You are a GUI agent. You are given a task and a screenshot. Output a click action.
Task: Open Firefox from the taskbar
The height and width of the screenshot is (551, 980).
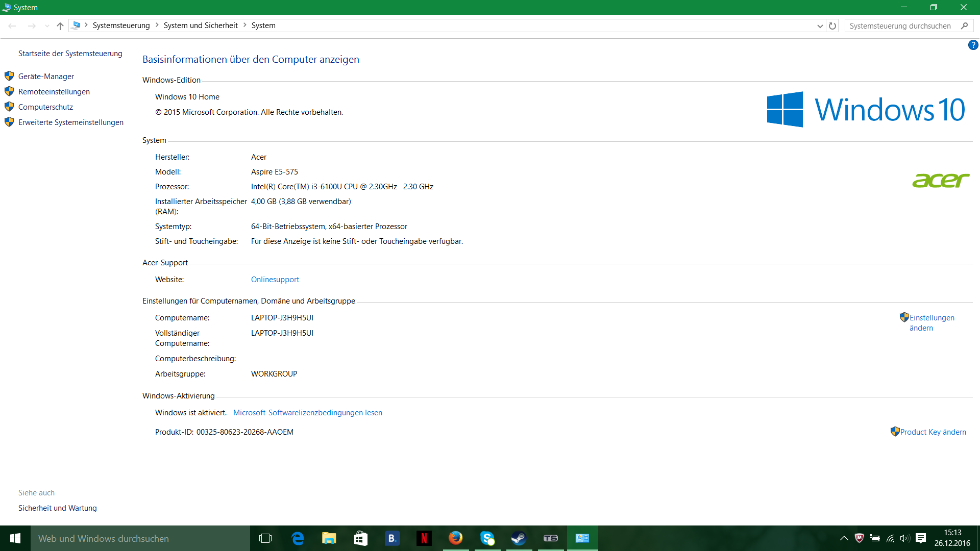coord(455,538)
